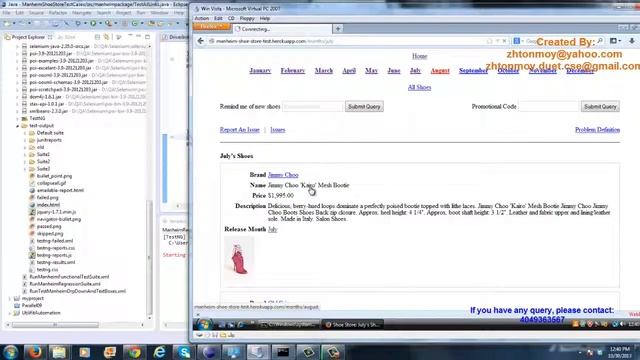Open the Windows Explorer taskbar icon

point(59,352)
